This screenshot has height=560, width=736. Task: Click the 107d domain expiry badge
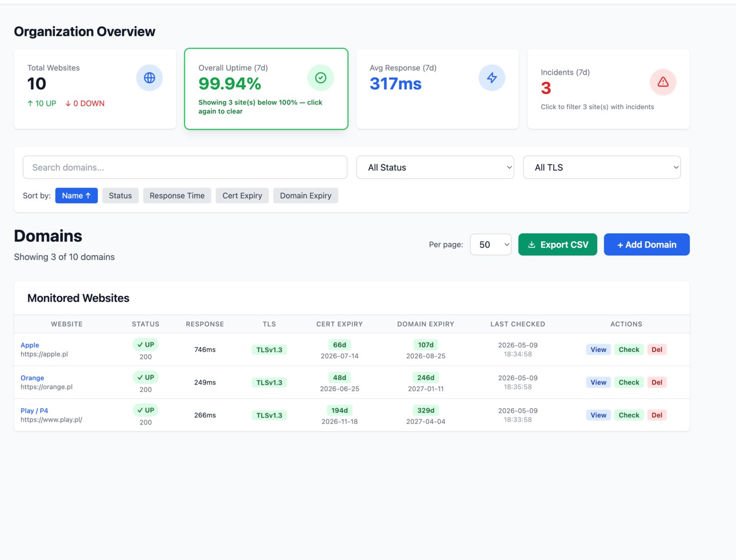point(426,345)
